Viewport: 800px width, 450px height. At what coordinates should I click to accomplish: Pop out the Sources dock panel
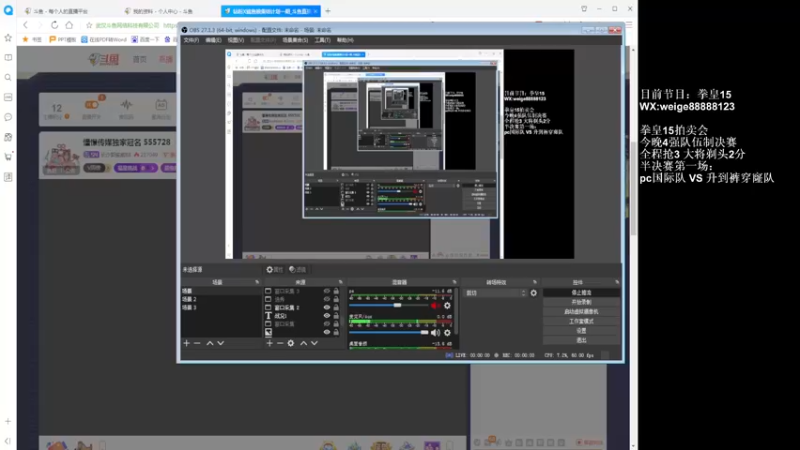(x=341, y=282)
